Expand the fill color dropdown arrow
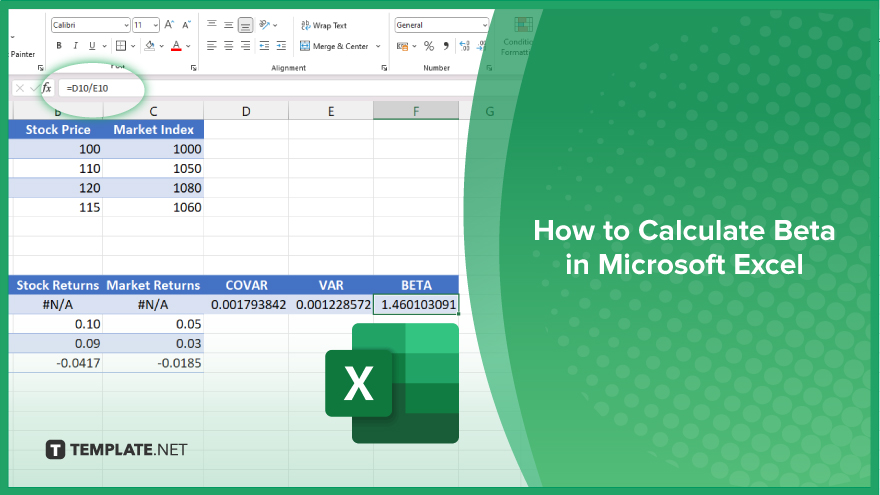Viewport: 880px width, 495px height. pos(162,46)
